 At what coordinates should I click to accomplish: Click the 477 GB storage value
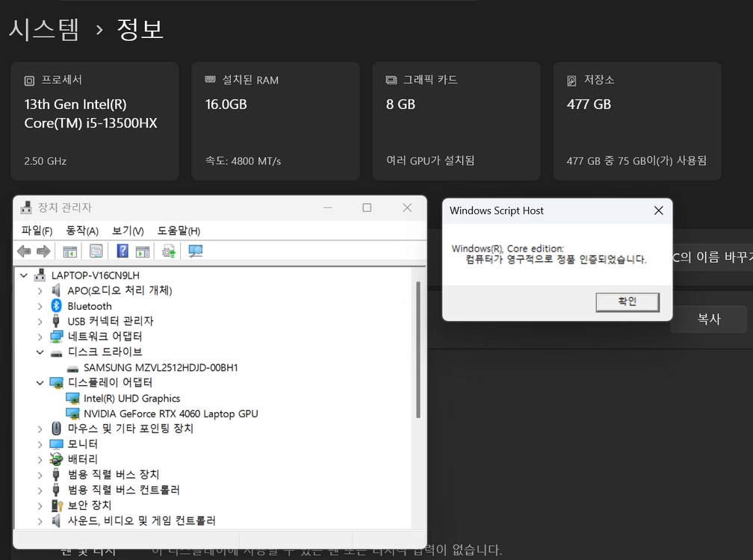pos(589,104)
